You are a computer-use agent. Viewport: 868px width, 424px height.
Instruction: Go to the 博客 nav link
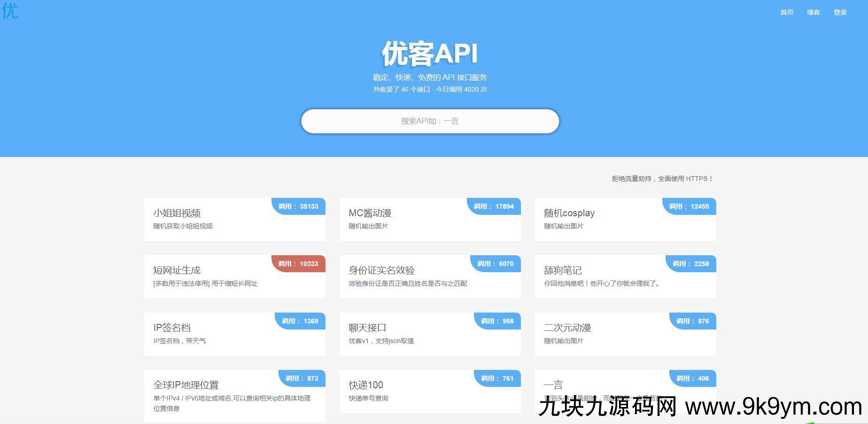click(814, 12)
